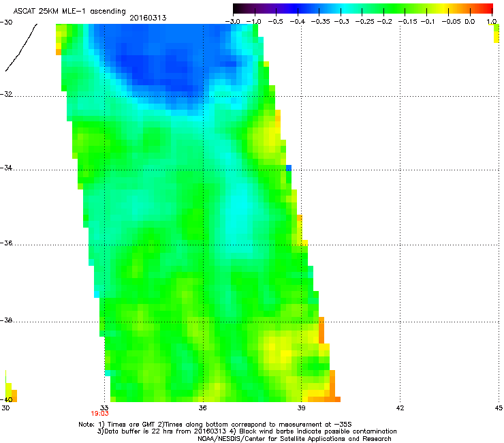Click the colorbar label -3.0
The width and height of the screenshot is (504, 443).
point(233,21)
